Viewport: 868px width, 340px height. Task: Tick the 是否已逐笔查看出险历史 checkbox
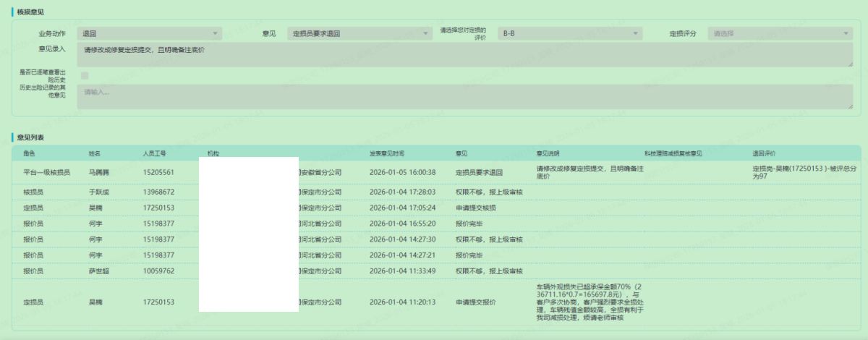click(x=85, y=75)
